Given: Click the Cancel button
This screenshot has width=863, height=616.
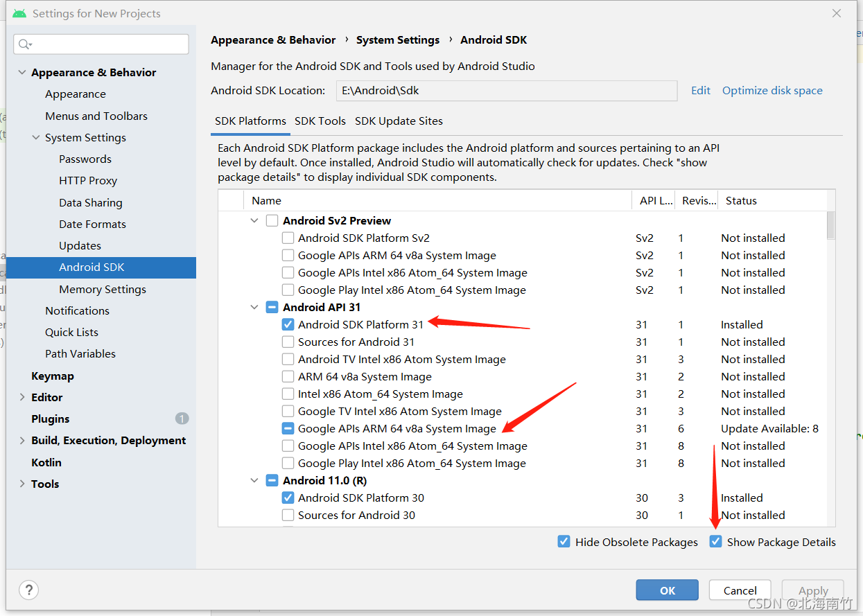Looking at the screenshot, I should click(x=740, y=590).
